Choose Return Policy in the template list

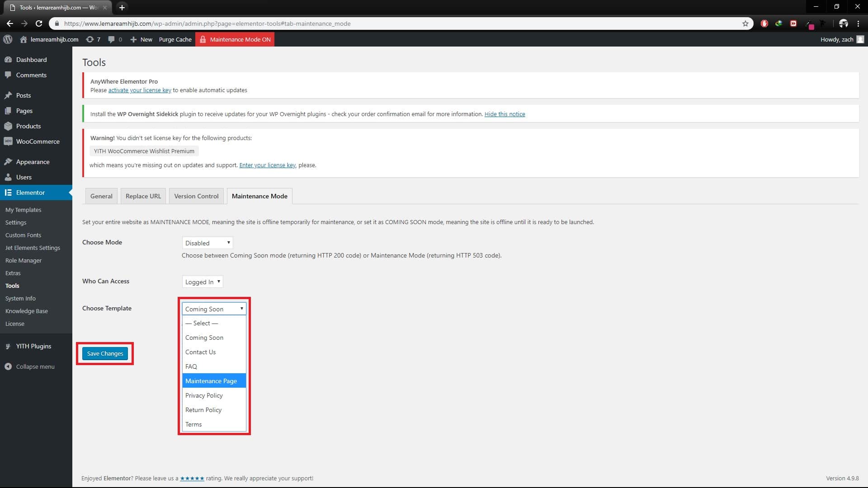214,410
